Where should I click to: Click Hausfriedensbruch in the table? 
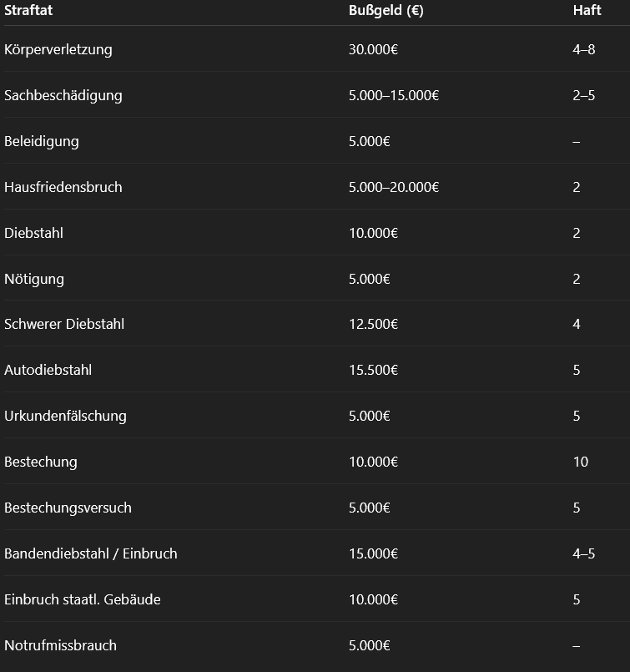tap(63, 187)
